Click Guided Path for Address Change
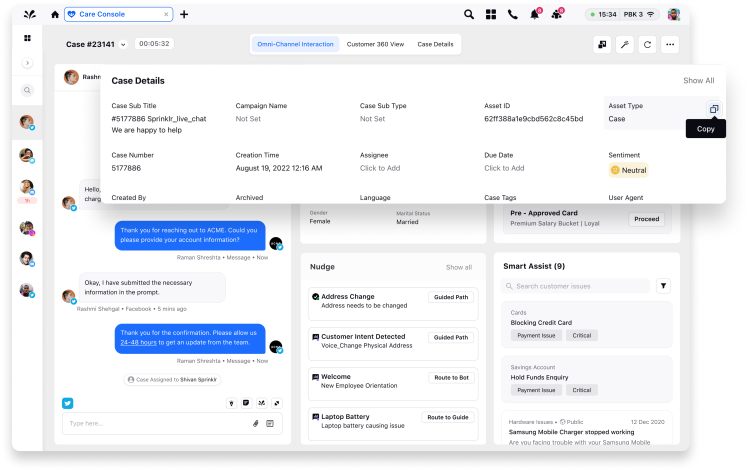Viewport: 750px width, 471px height. click(x=451, y=297)
